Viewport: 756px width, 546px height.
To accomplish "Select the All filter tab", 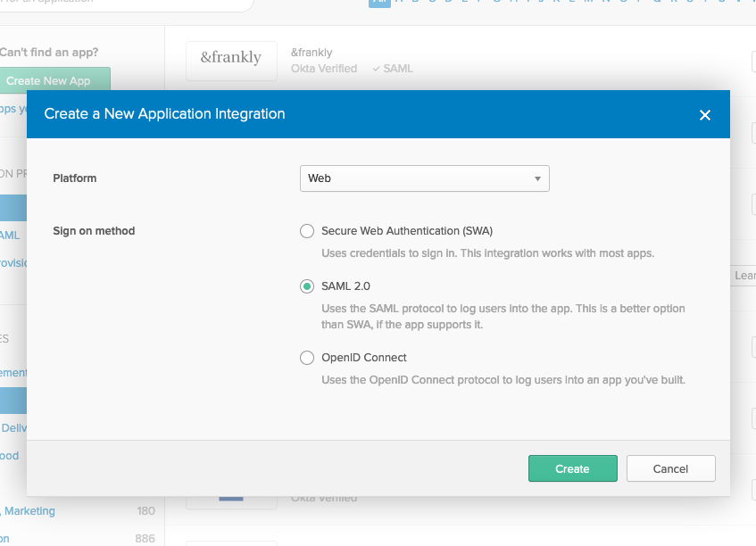I will [379, 4].
